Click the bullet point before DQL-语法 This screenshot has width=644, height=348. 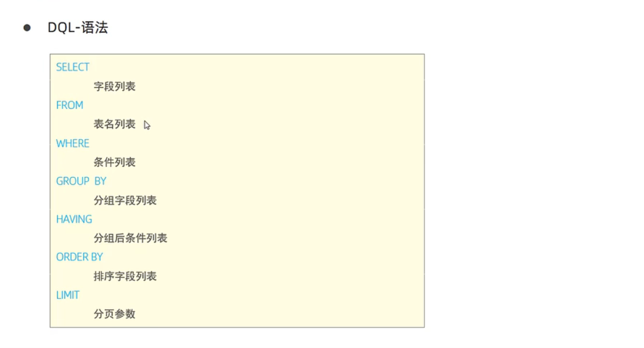coord(27,28)
